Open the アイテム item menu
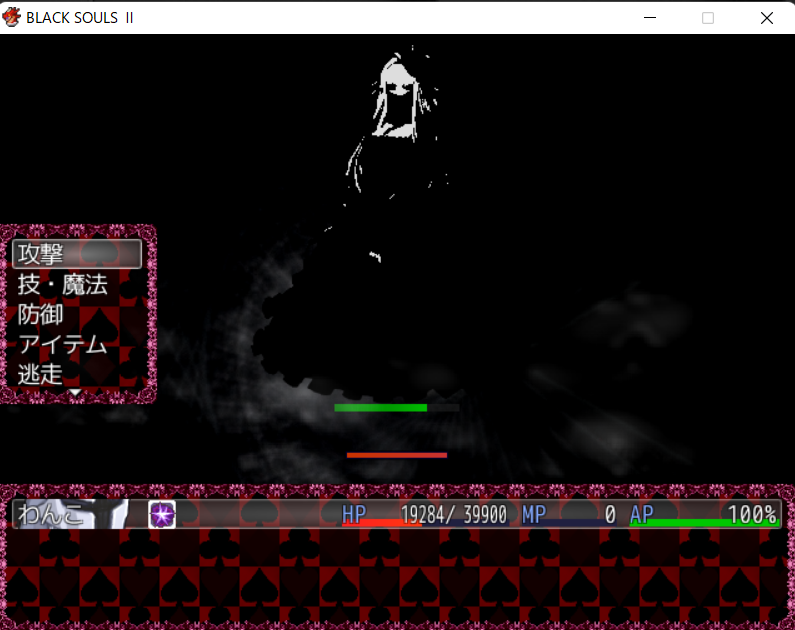Image resolution: width=795 pixels, height=630 pixels. (62, 345)
